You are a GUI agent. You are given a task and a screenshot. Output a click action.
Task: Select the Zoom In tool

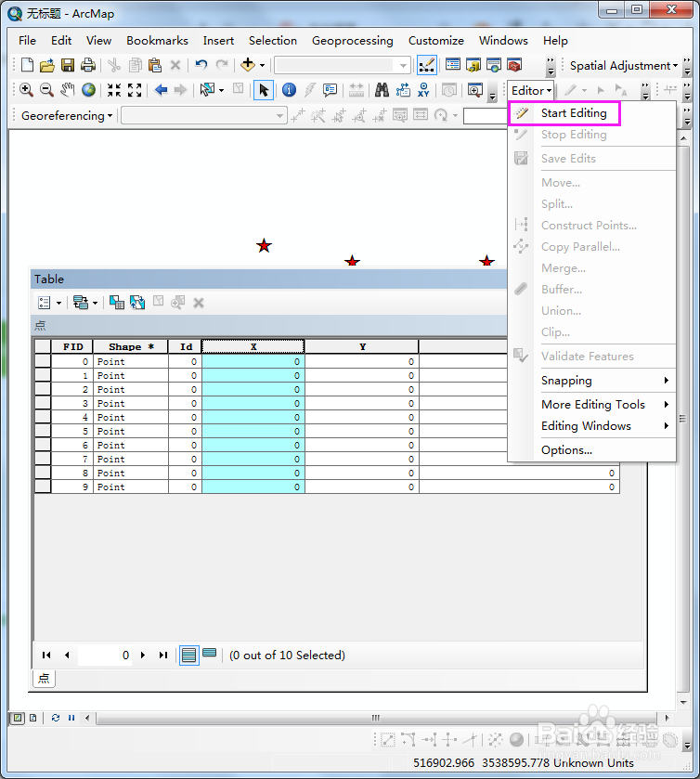(x=26, y=90)
